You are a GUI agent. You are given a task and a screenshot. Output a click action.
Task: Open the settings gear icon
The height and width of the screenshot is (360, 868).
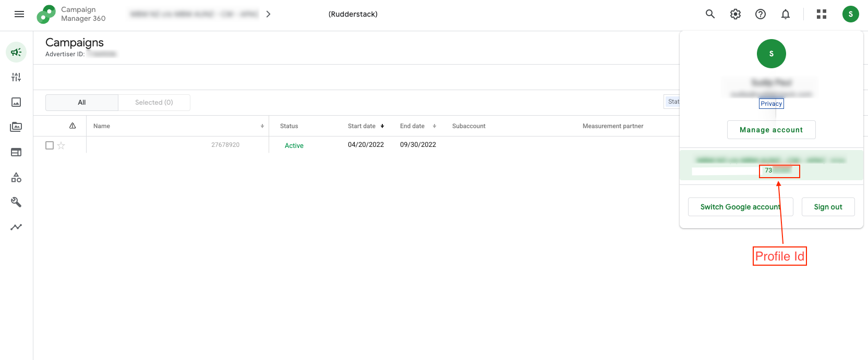click(736, 14)
